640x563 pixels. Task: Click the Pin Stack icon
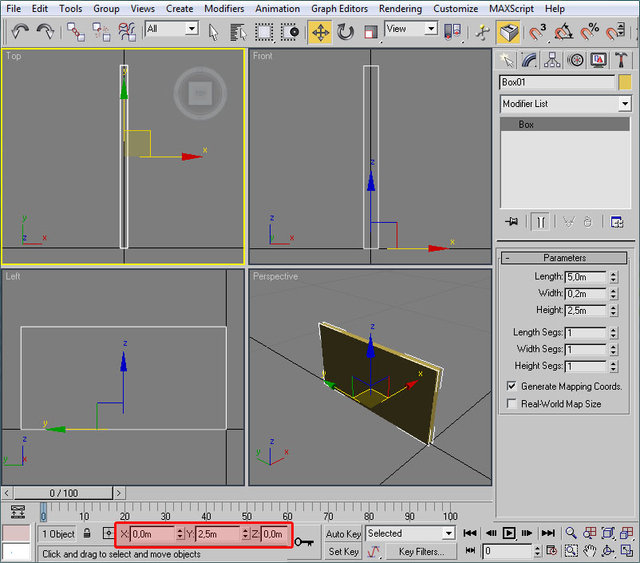(512, 221)
